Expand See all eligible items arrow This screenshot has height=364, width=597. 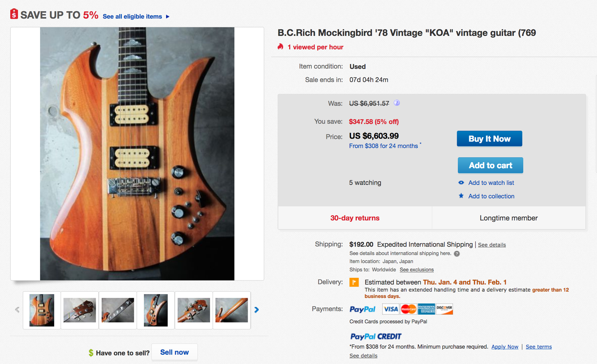point(168,16)
